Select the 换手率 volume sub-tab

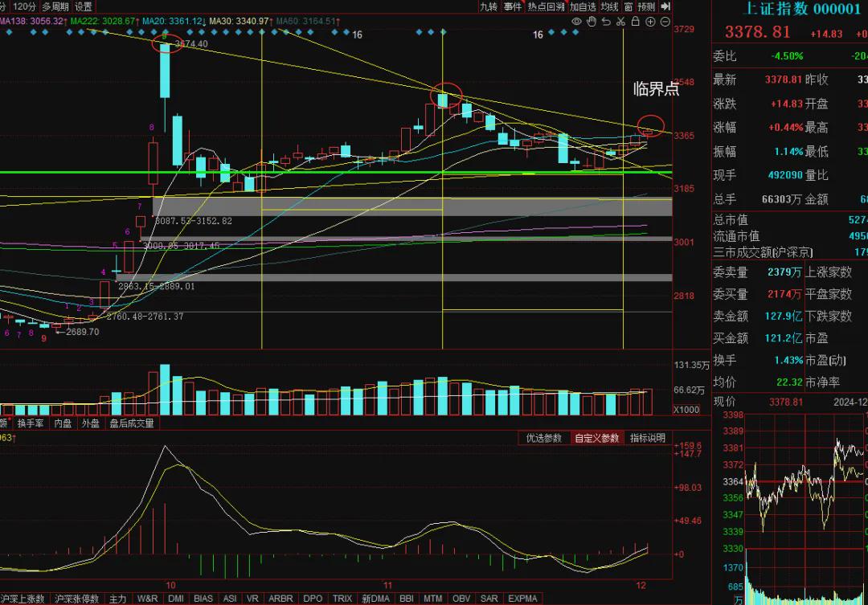pos(31,423)
